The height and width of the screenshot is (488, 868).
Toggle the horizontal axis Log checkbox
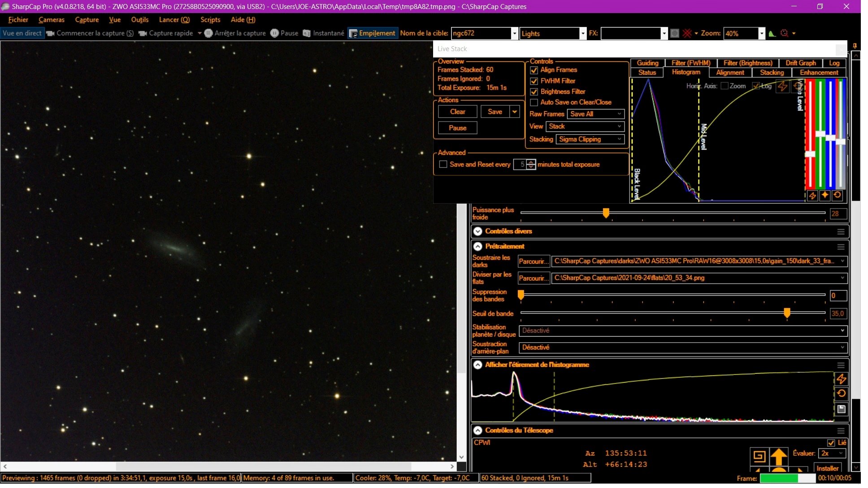pyautogui.click(x=756, y=86)
